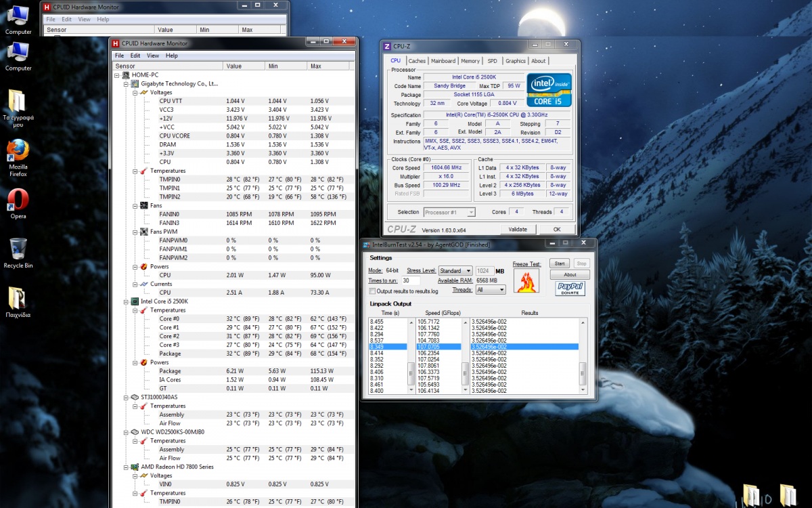
Task: Click the Fans PWM icon in sensor tree
Action: click(x=144, y=232)
